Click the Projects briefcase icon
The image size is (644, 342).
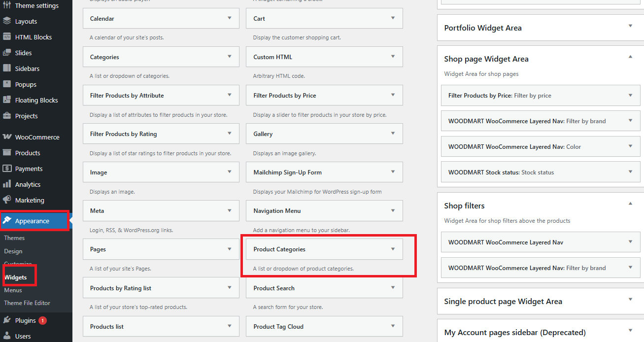click(7, 116)
